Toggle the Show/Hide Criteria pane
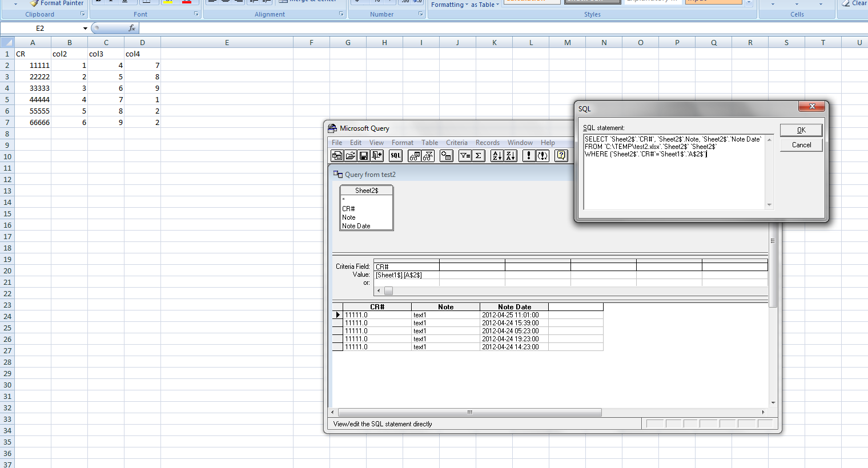Screen dimensions: 868x468 click(x=427, y=155)
